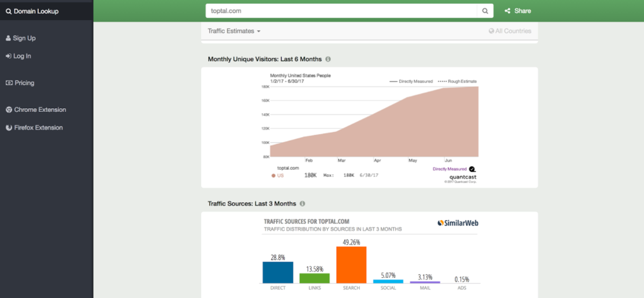
Task: Click the purple MAIL bar
Action: click(425, 282)
